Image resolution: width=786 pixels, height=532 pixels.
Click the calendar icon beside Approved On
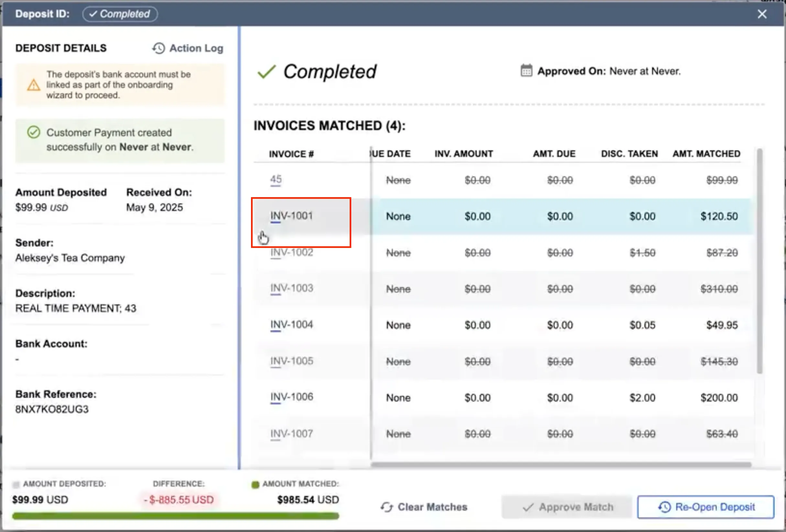tap(526, 71)
